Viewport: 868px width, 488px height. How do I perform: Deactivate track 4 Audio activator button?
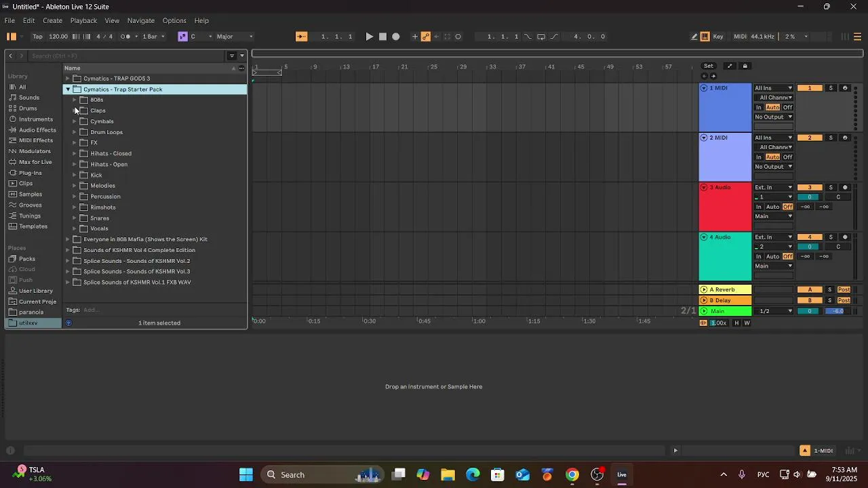(810, 237)
